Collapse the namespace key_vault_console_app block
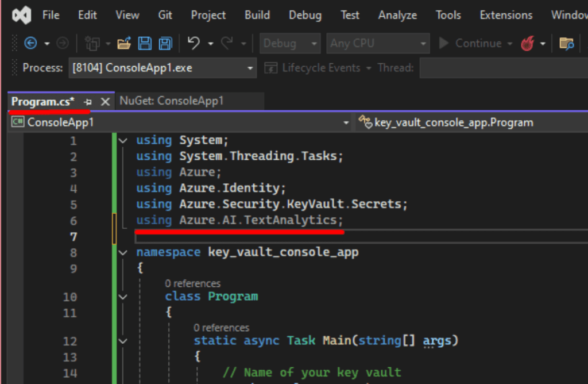The height and width of the screenshot is (384, 588). [123, 252]
